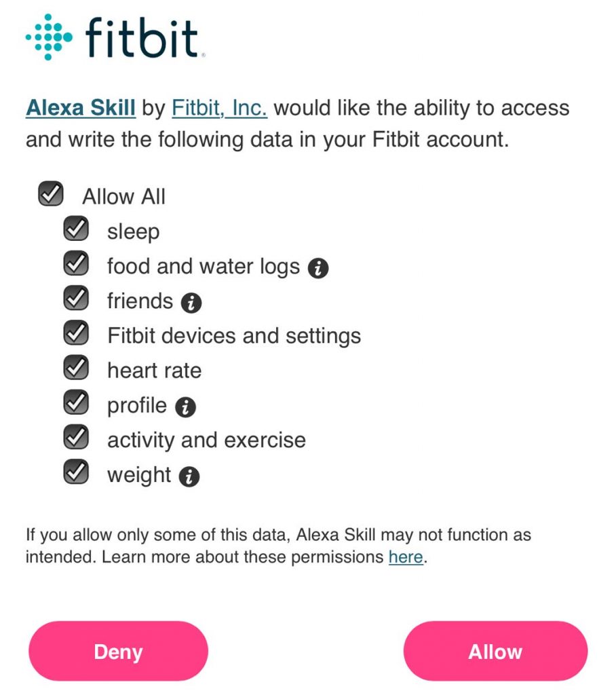Uncheck the profile permission checkbox
The width and height of the screenshot is (616, 695).
[76, 404]
